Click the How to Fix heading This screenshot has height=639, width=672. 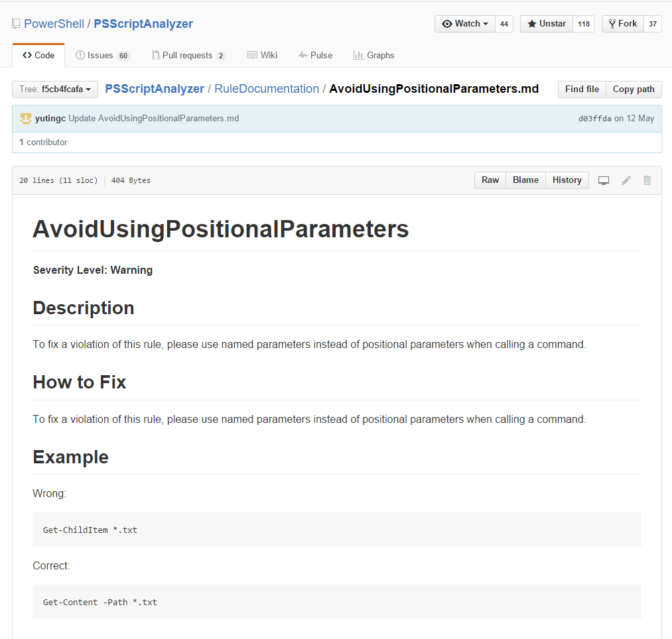(80, 382)
